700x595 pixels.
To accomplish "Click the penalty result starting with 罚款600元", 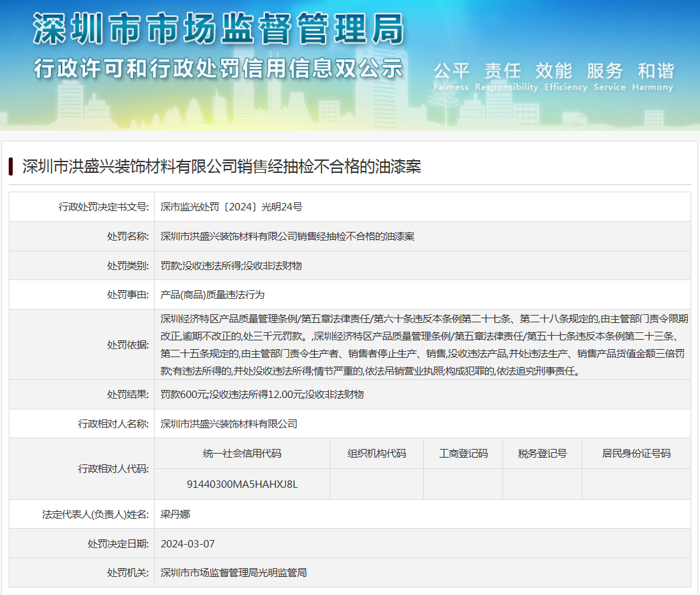I will pos(262,395).
